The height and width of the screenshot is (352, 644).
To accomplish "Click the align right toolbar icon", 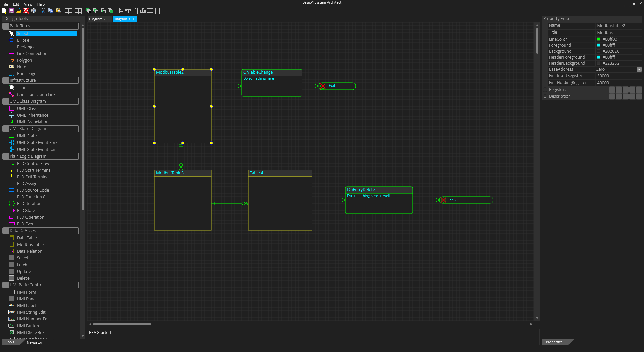I will pyautogui.click(x=136, y=11).
